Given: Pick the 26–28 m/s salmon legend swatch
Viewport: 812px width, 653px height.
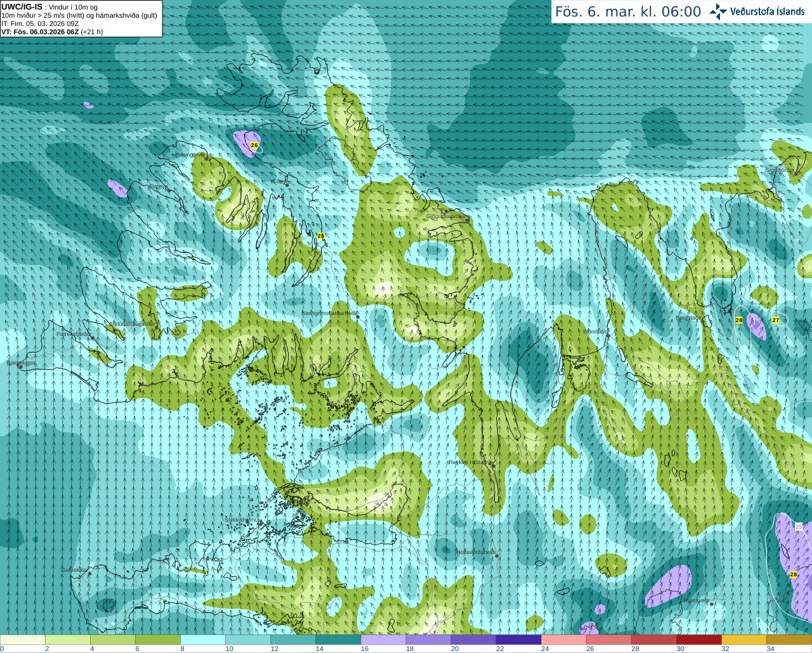Looking at the screenshot, I should click(x=608, y=640).
